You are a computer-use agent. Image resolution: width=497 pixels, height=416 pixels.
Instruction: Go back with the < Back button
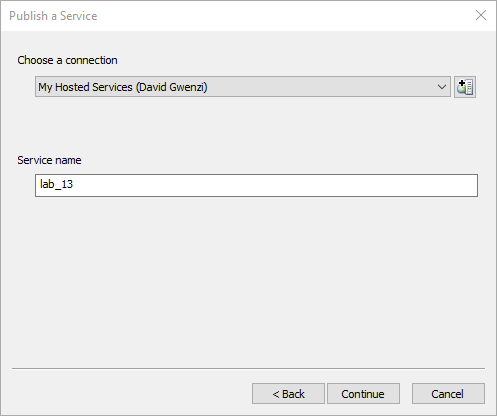pos(288,394)
